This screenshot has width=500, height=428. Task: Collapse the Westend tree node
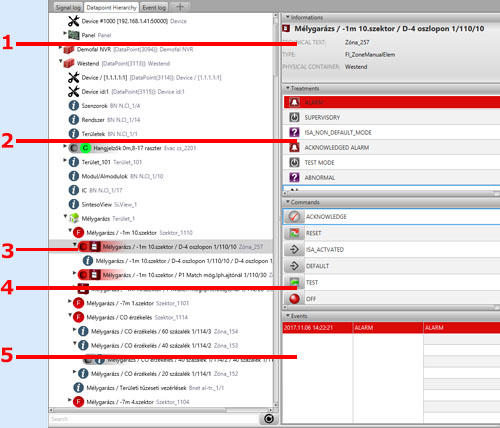pyautogui.click(x=61, y=61)
